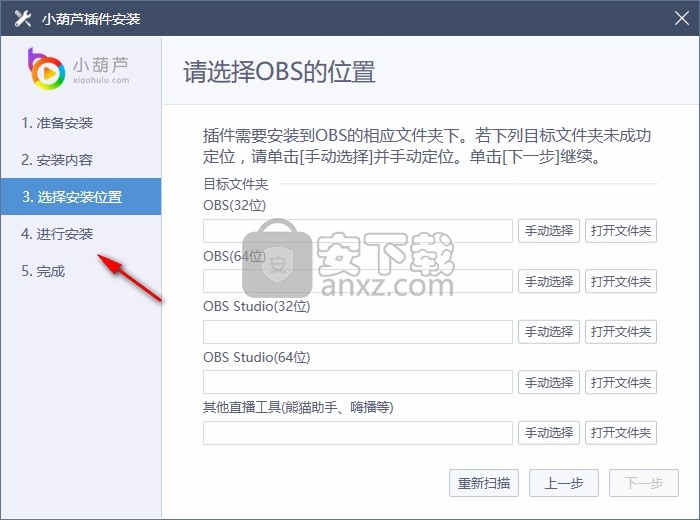This screenshot has width=700, height=520.
Task: Click 打开文件夹 for OBS Studio(32位)
Action: click(621, 332)
